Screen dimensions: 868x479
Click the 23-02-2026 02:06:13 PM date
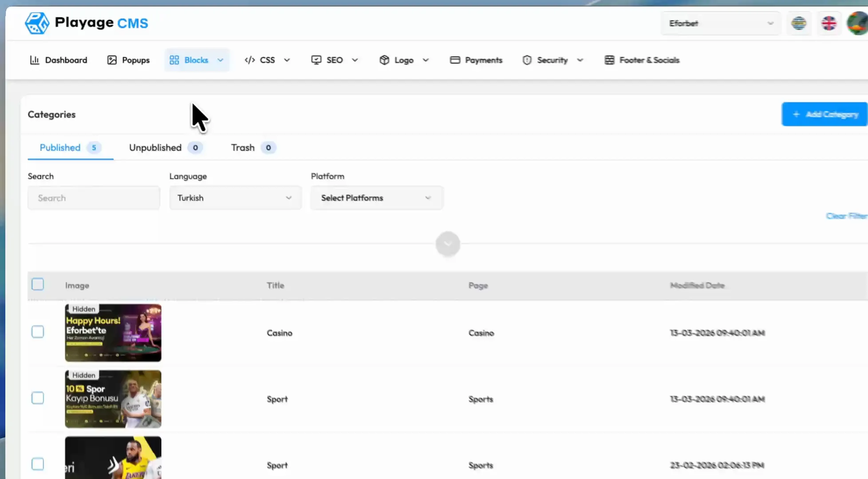pyautogui.click(x=717, y=465)
